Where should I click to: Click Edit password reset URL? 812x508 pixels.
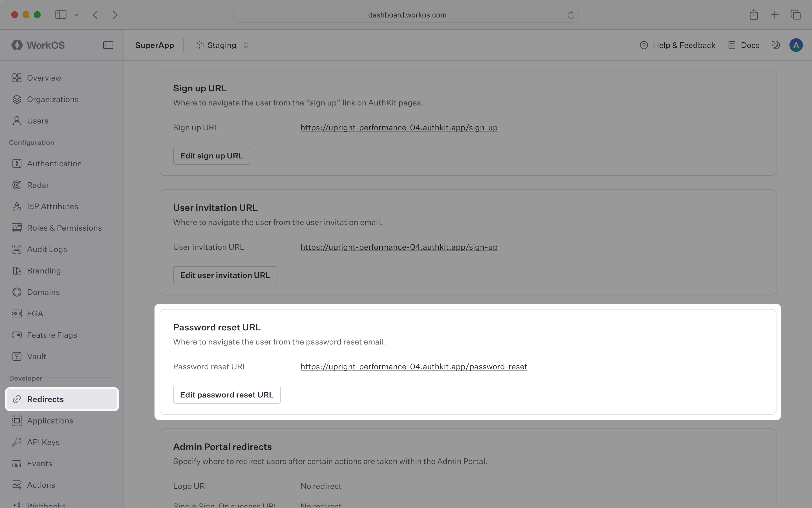226,394
